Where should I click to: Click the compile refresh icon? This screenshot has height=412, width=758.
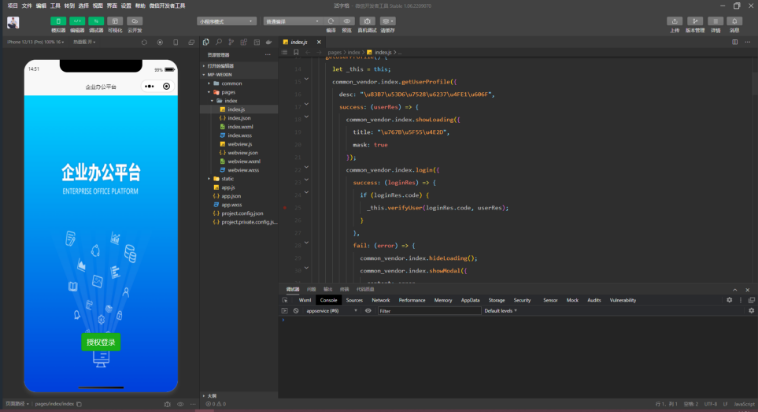coord(331,21)
